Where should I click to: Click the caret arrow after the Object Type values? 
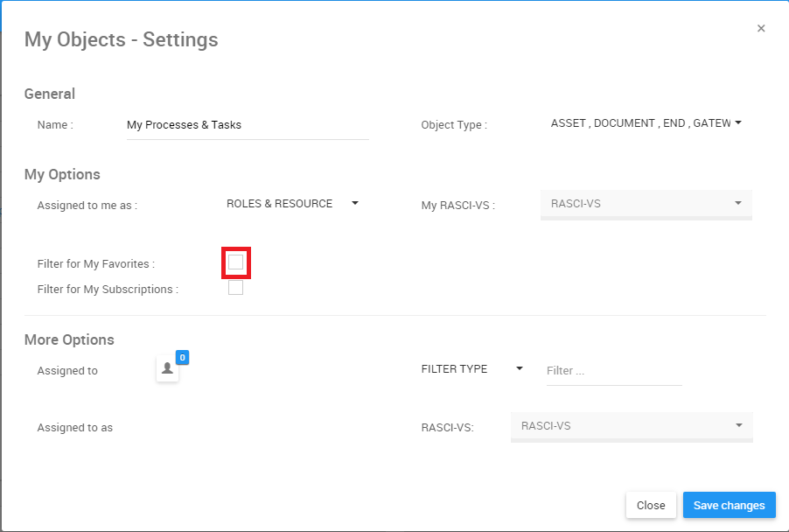(737, 123)
